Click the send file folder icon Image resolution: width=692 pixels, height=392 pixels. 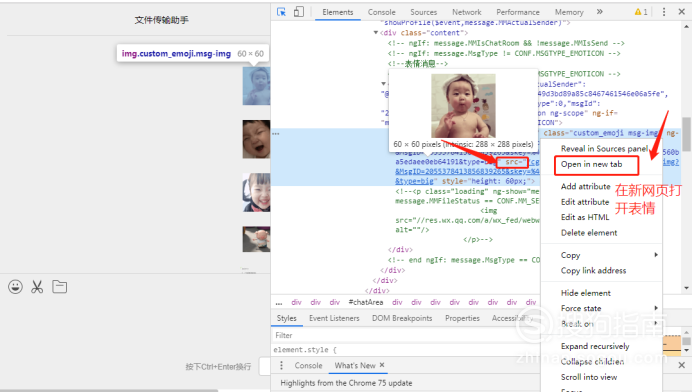coord(60,287)
